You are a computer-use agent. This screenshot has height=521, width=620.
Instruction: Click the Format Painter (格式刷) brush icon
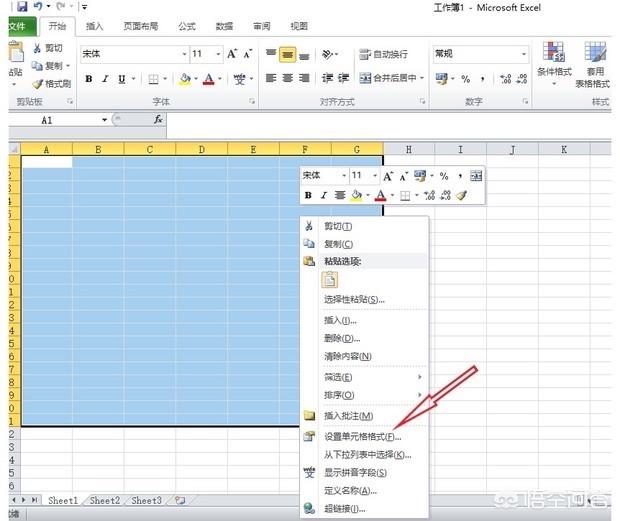[37, 84]
